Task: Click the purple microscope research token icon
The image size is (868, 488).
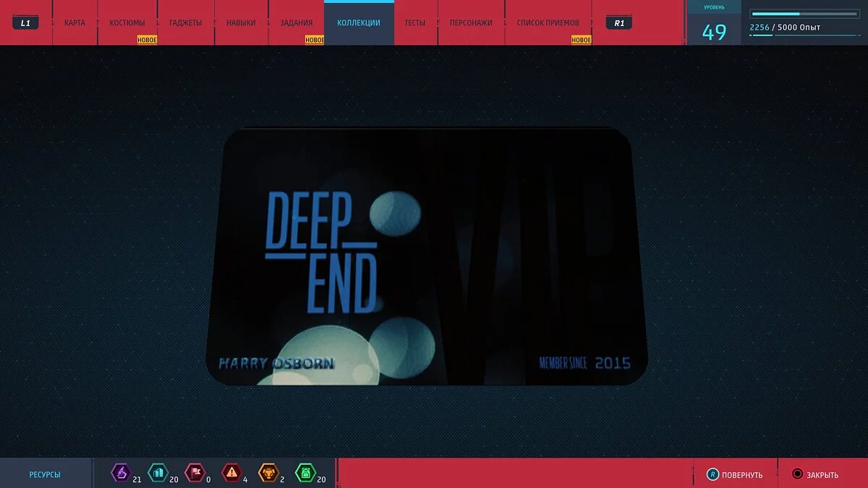Action: coord(120,474)
